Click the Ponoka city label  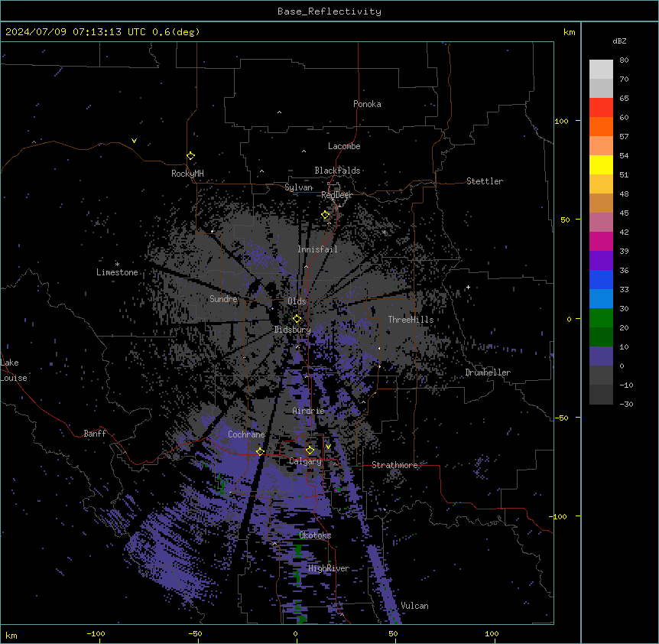[367, 104]
